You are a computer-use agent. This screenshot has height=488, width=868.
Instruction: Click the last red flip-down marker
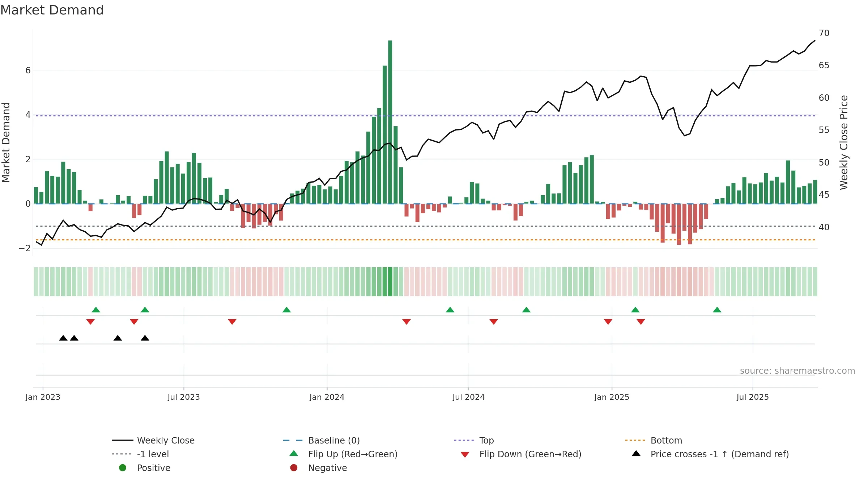(641, 322)
